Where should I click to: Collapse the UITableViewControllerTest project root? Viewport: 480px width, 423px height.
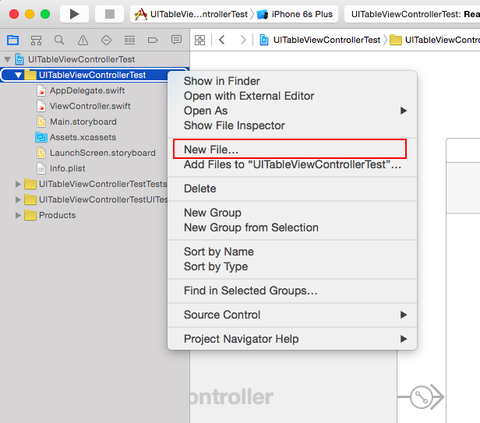[7, 60]
